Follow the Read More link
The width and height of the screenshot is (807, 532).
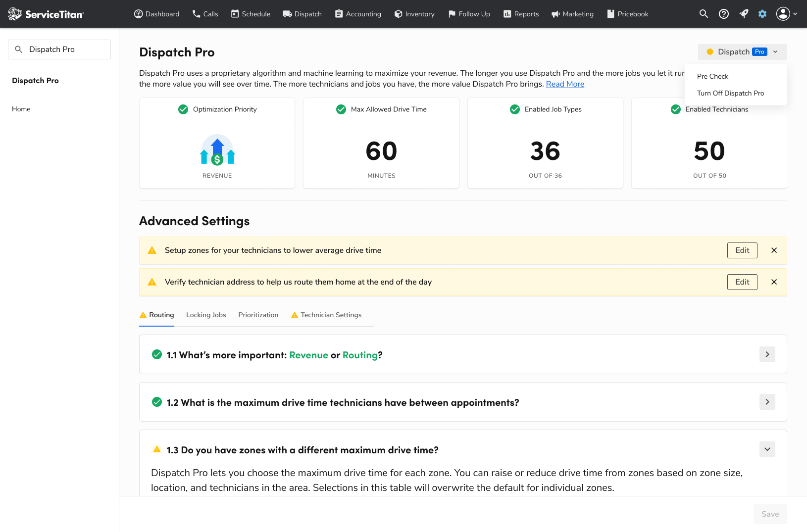coord(565,84)
